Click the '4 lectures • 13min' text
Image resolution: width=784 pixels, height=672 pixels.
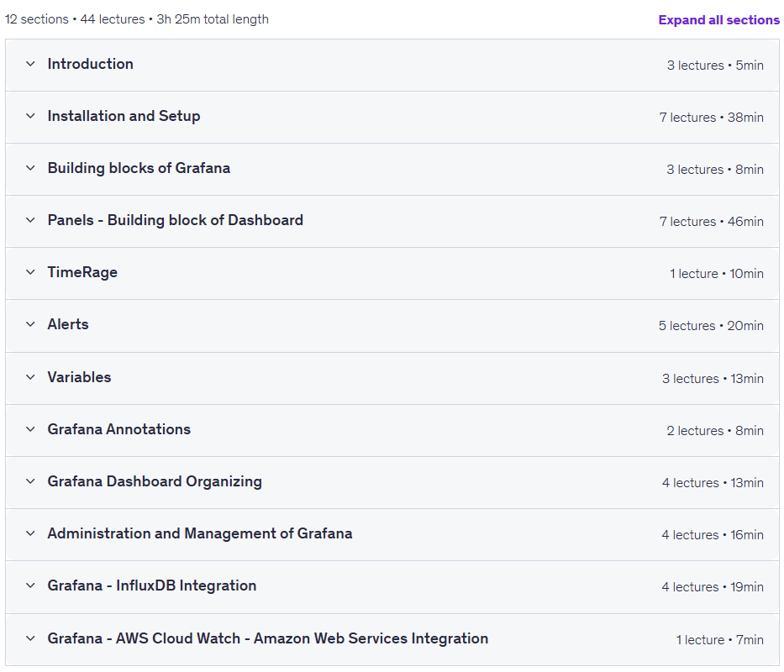tap(713, 482)
